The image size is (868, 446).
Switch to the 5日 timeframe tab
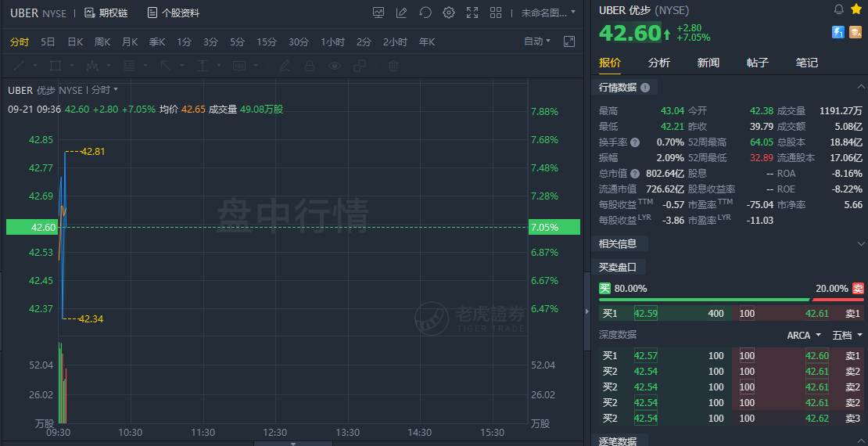pos(48,41)
